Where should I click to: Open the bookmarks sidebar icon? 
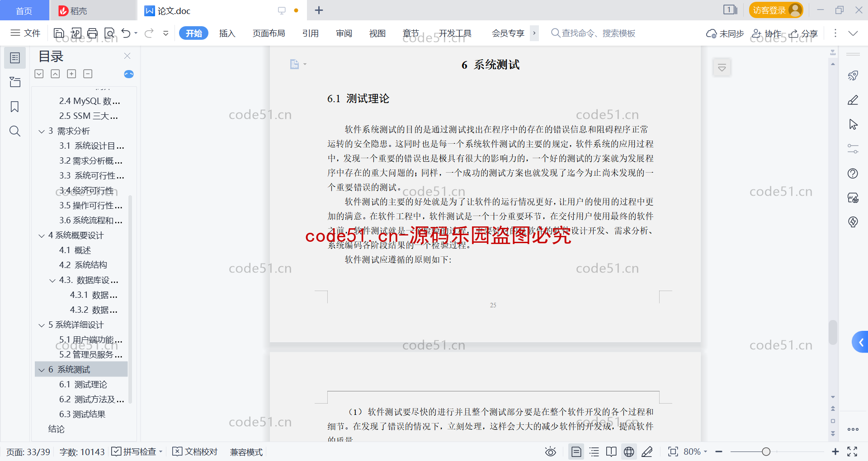(x=15, y=107)
